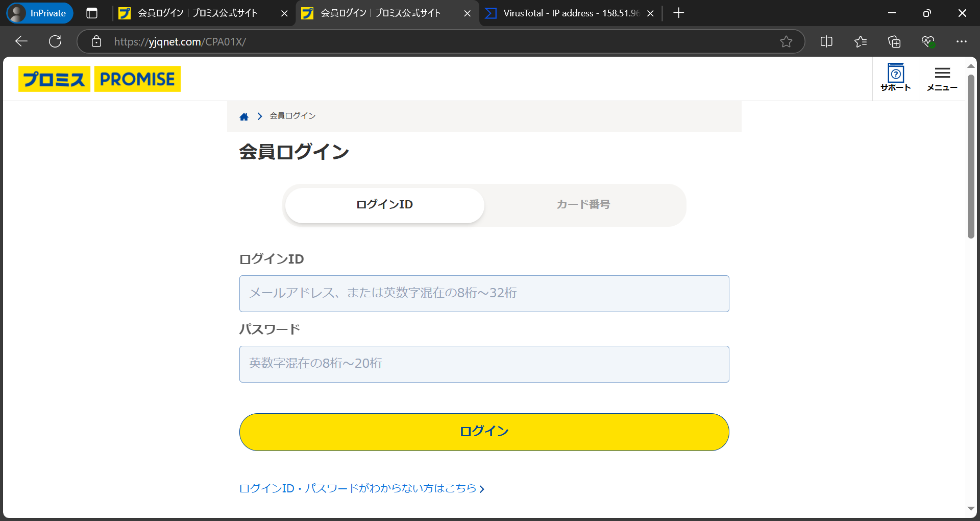Screen dimensions: 980x521
Task: Open a new browser tab
Action: pos(678,13)
